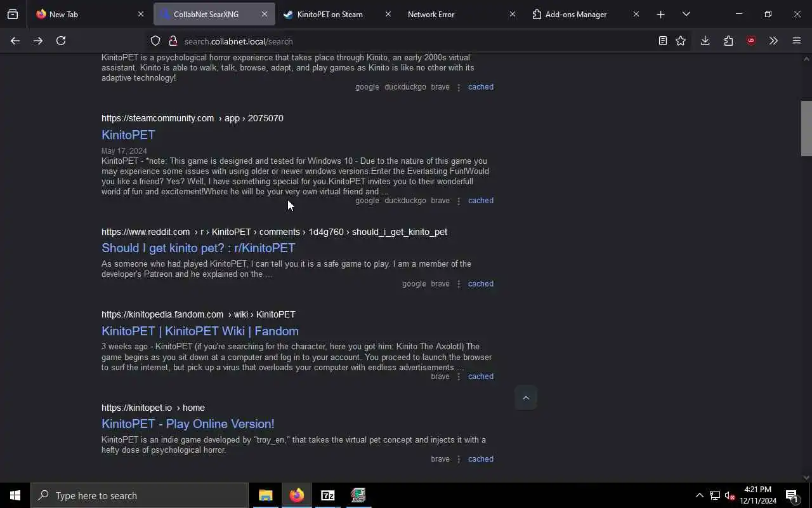Switch to Network Error tab
812x508 pixels.
(461, 14)
